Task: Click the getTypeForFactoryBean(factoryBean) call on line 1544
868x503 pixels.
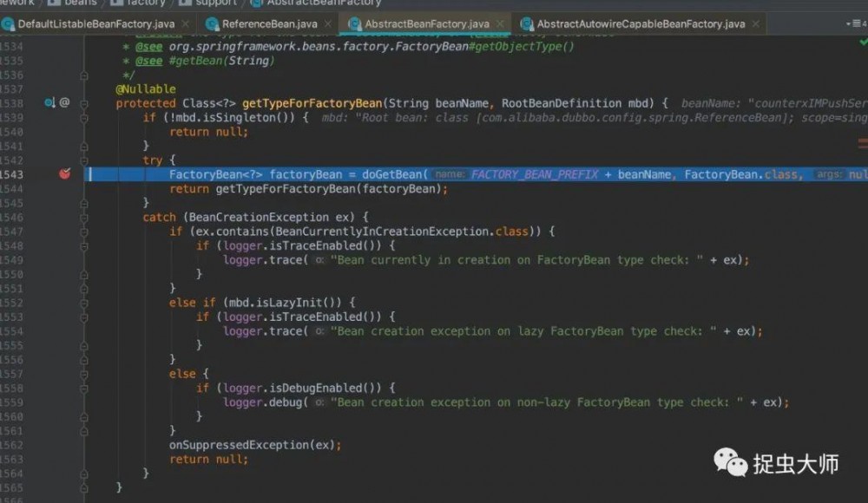Action: 328,189
